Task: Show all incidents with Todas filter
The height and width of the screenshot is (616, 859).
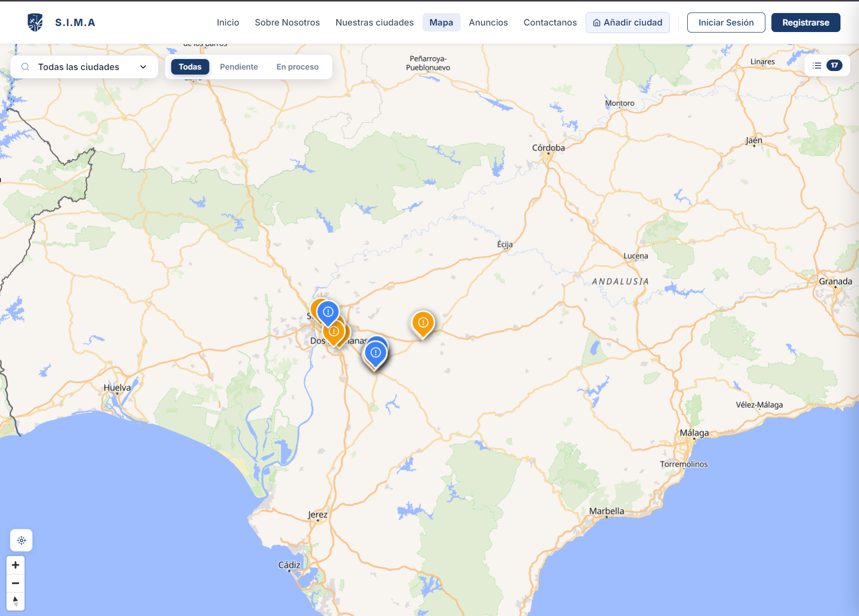Action: click(x=190, y=67)
